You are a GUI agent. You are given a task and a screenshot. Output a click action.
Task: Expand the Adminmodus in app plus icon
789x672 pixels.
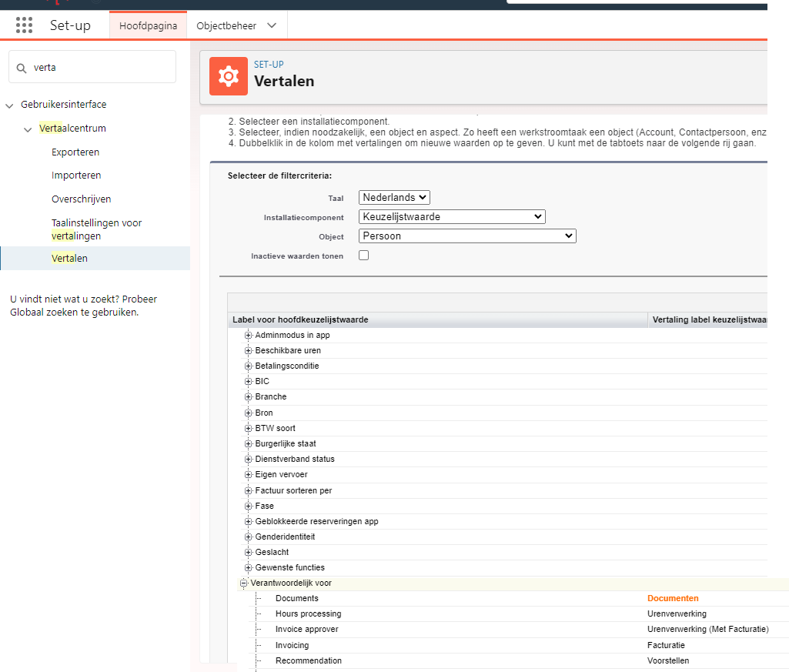pyautogui.click(x=249, y=336)
